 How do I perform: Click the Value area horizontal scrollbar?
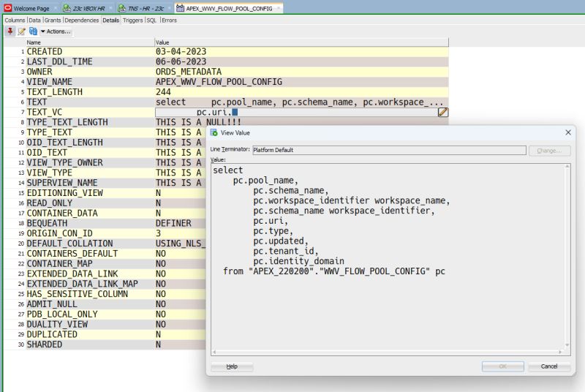click(388, 352)
